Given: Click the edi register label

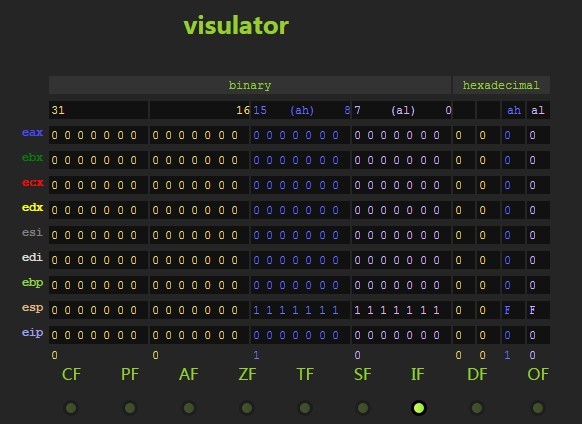Looking at the screenshot, I should click(32, 257).
